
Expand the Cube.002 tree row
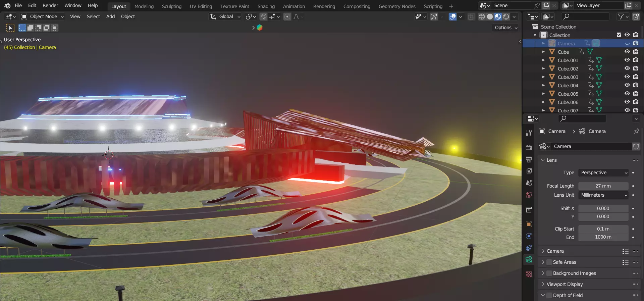(543, 68)
